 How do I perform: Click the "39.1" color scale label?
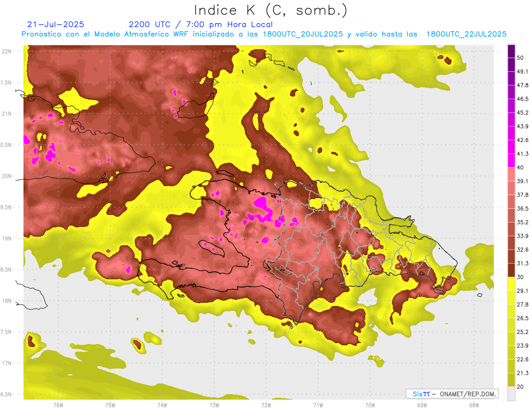(523, 181)
